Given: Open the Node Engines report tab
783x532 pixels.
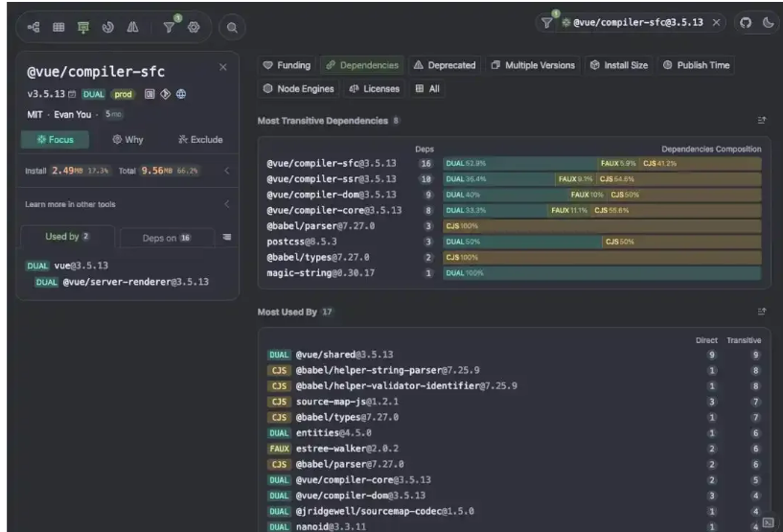Looking at the screenshot, I should tap(299, 89).
